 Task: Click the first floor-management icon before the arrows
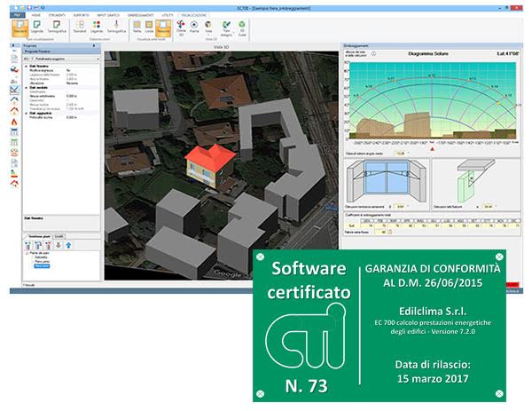pos(28,245)
